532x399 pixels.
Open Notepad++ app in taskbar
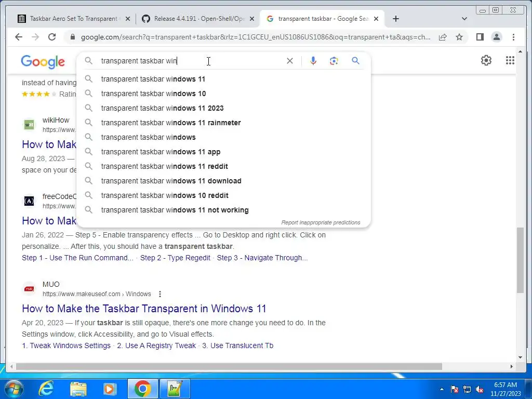[175, 389]
